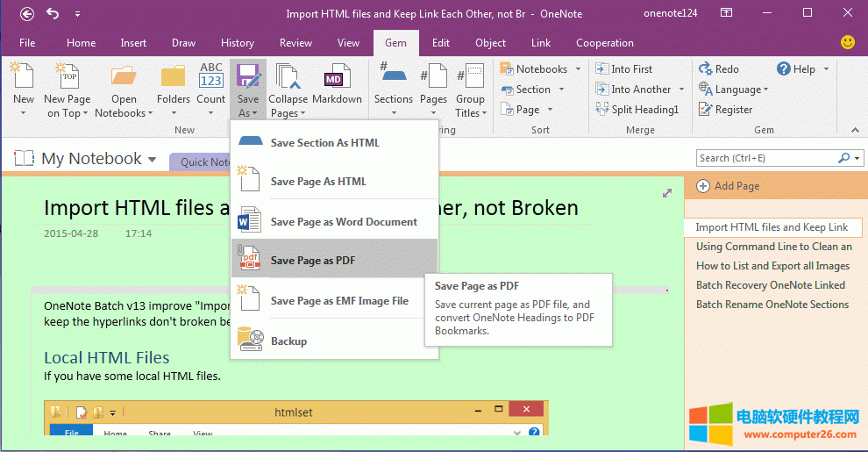Click the Pages numbering icon
The image size is (868, 452).
tap(433, 75)
